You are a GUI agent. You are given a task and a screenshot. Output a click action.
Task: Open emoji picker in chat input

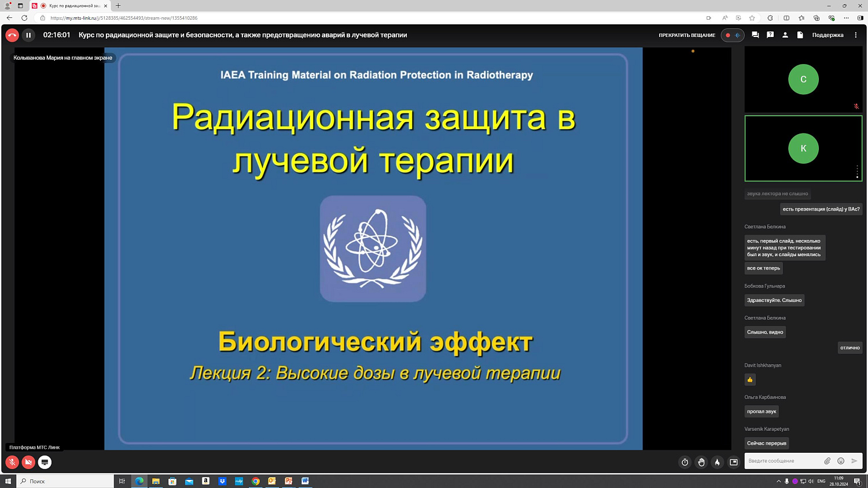(x=841, y=461)
